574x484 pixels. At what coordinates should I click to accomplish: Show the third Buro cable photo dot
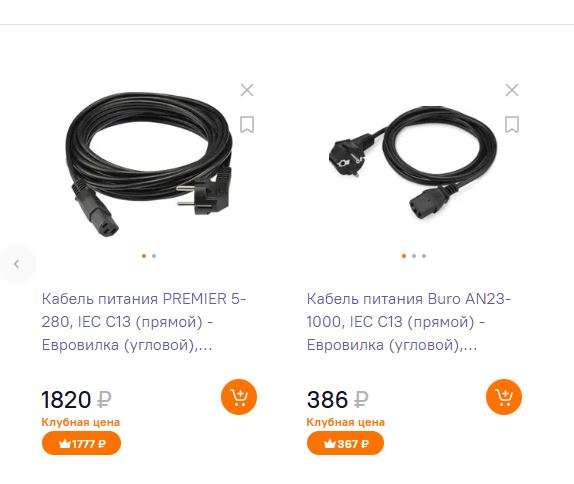pyautogui.click(x=424, y=256)
